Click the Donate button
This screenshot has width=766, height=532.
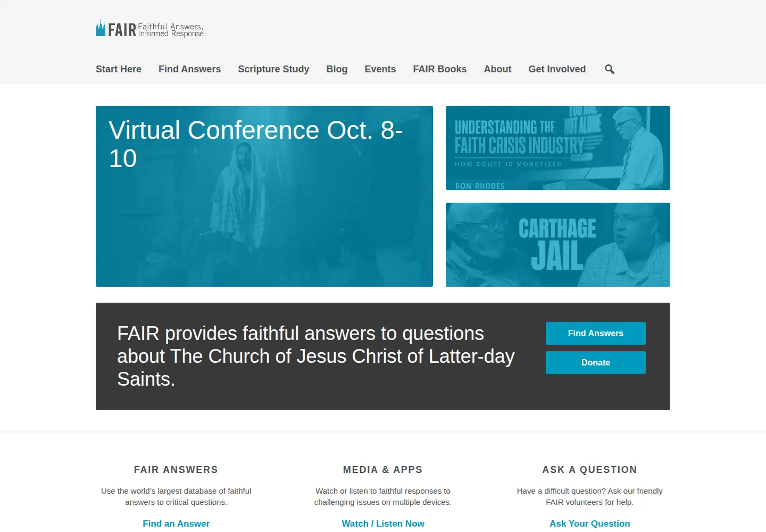coord(596,362)
